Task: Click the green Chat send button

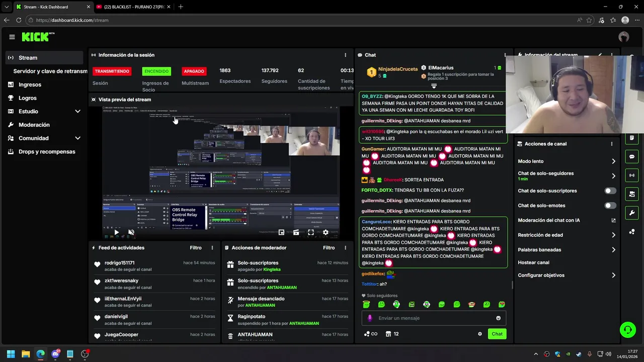Action: point(497,334)
